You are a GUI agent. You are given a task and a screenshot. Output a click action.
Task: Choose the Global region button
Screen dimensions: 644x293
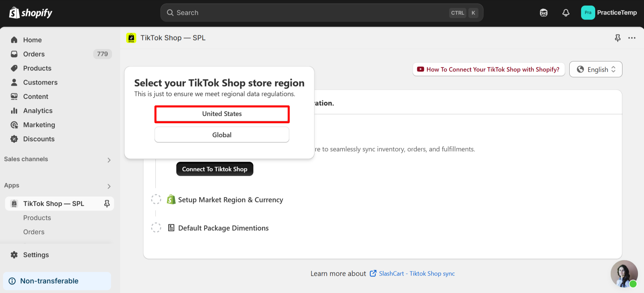click(222, 135)
